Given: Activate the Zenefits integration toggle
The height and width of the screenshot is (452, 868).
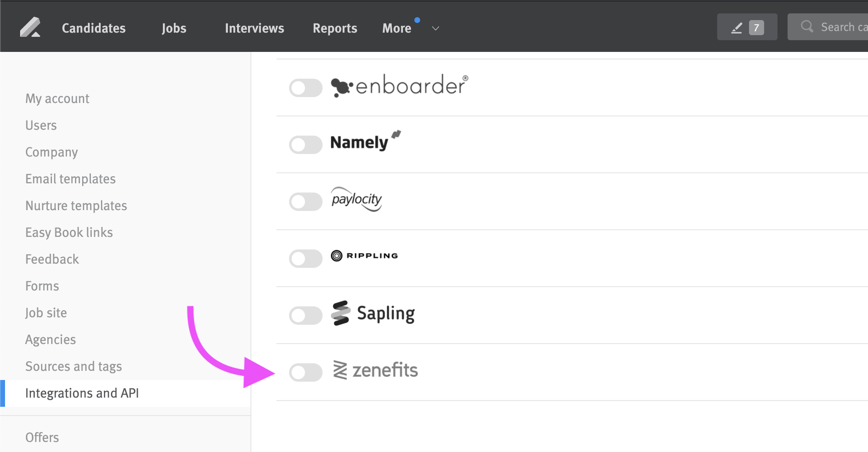Looking at the screenshot, I should coord(306,372).
